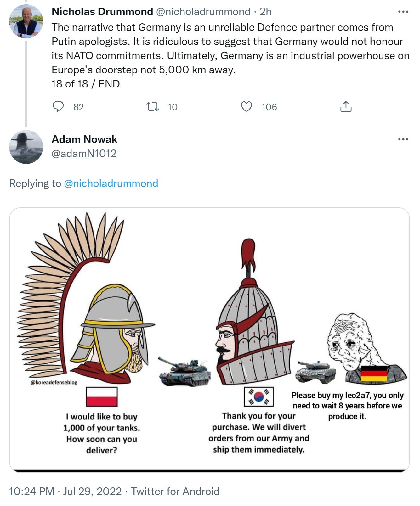Click the 2h timestamp on Drummond's tweet
Screen dimensions: 420x506
(x=265, y=12)
